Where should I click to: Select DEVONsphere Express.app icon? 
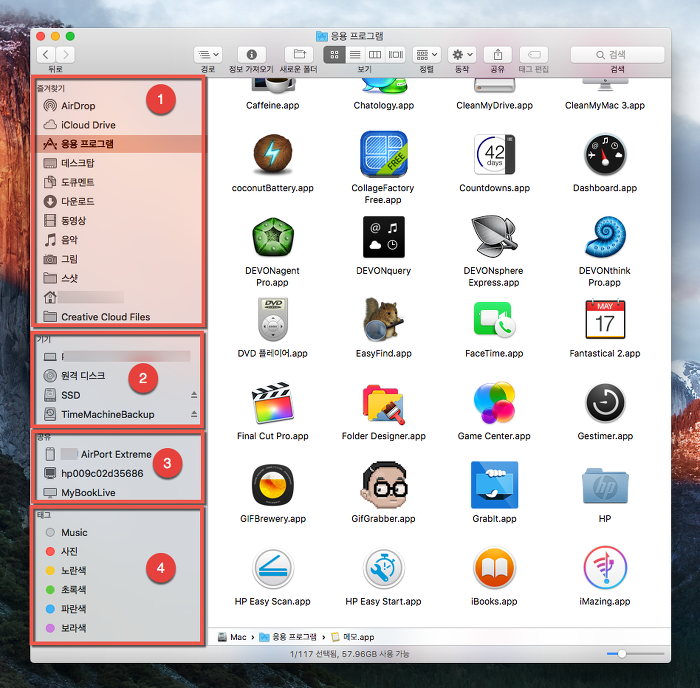[x=494, y=237]
